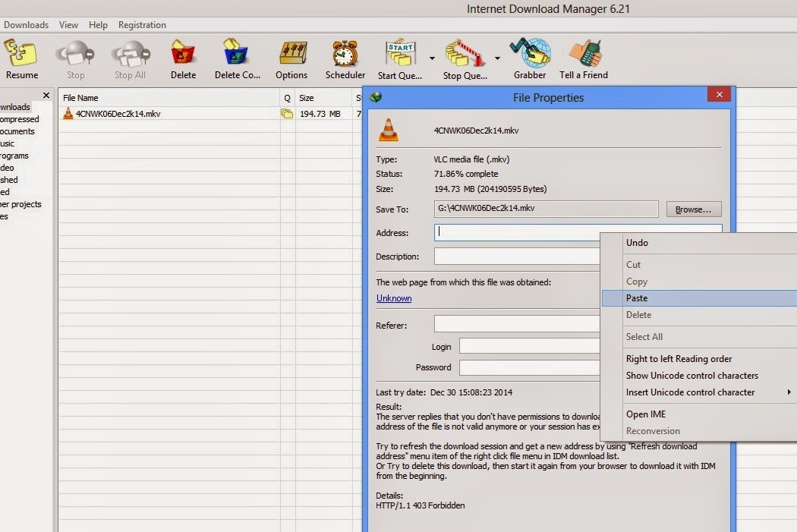Select the Documents category in sidebar
Screen dimensions: 797x532
(17, 131)
